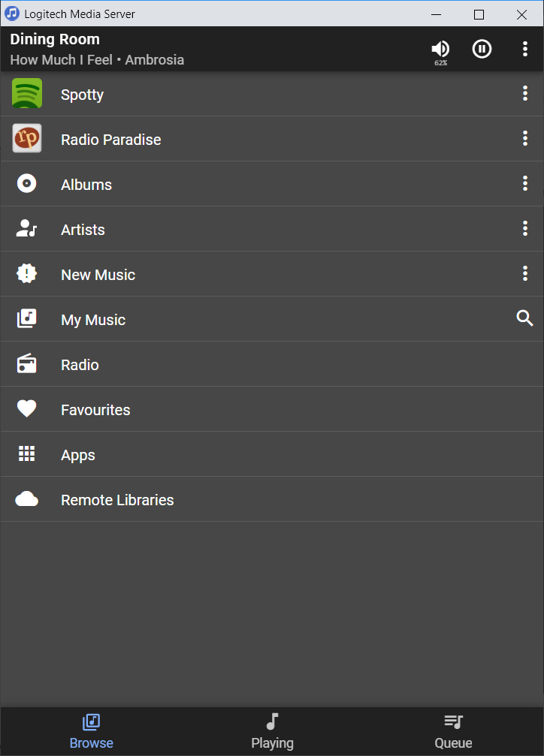Click the Spotty app icon

point(27,94)
